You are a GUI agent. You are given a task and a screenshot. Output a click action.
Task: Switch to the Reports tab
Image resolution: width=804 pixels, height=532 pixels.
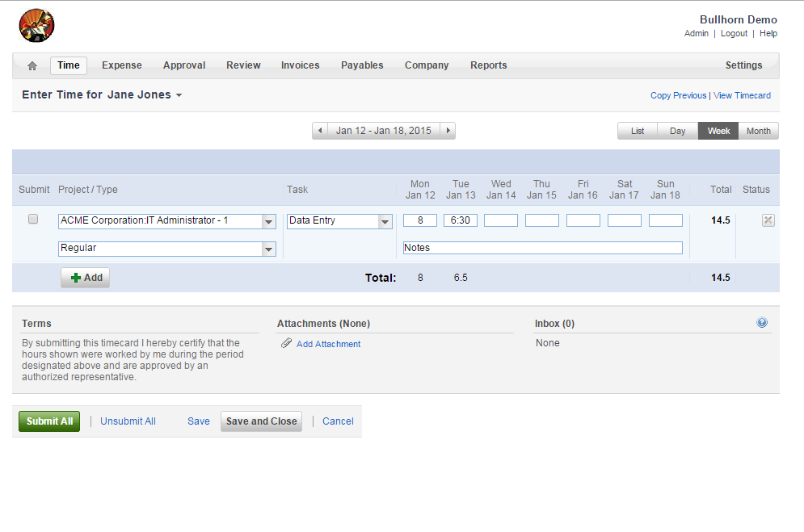[489, 65]
